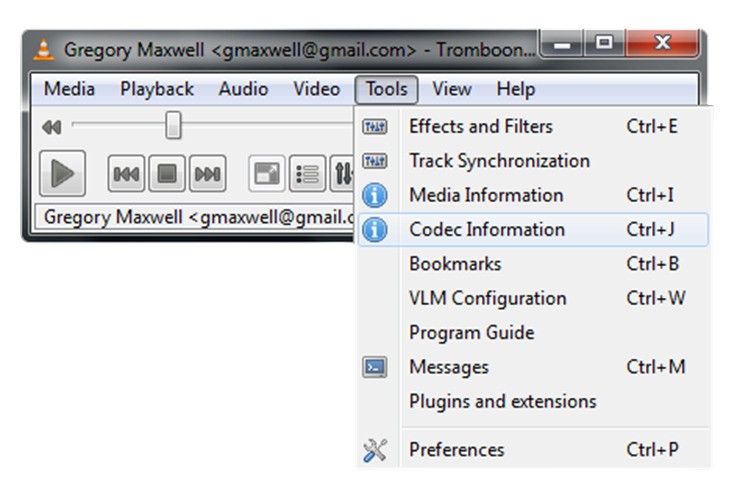Click the VLC cone icon in title bar
The height and width of the screenshot is (503, 748).
coord(44,48)
